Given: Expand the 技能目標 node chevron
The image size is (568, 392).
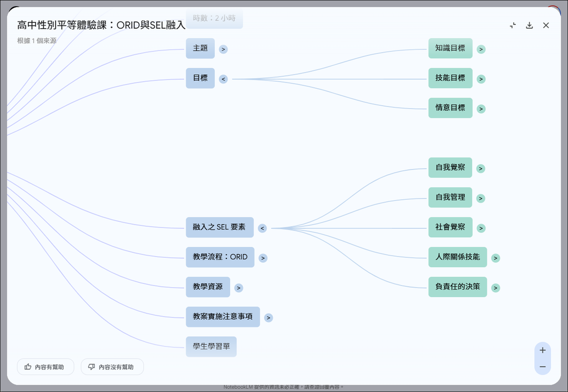Looking at the screenshot, I should coord(481,79).
